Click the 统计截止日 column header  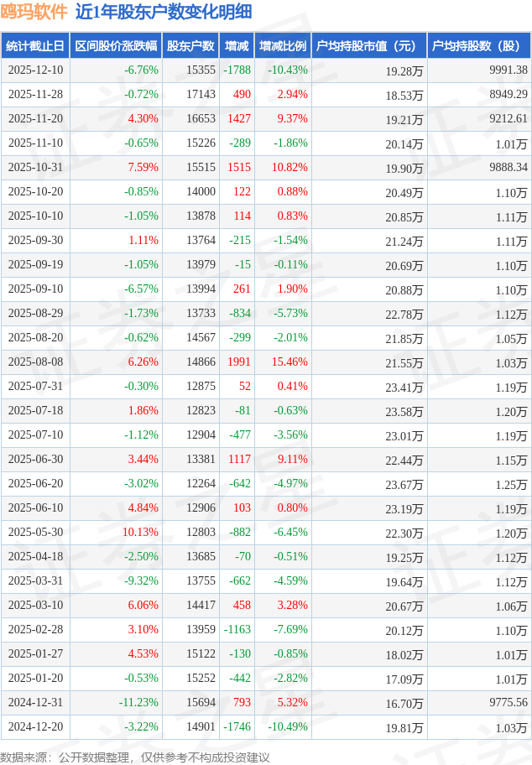[34, 46]
